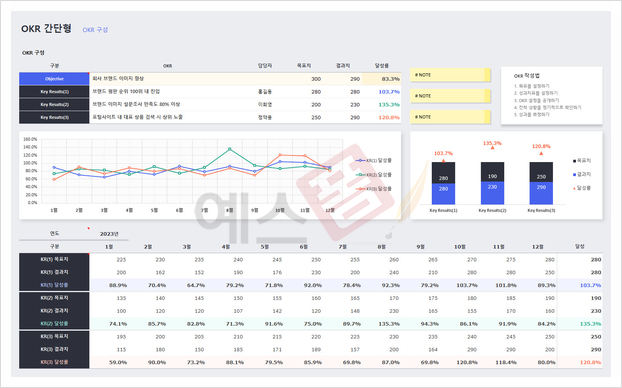Click KR(3) 결과치 cell 171 under 5월
Image resolution: width=622 pixels, height=388 pixels.
(x=277, y=350)
